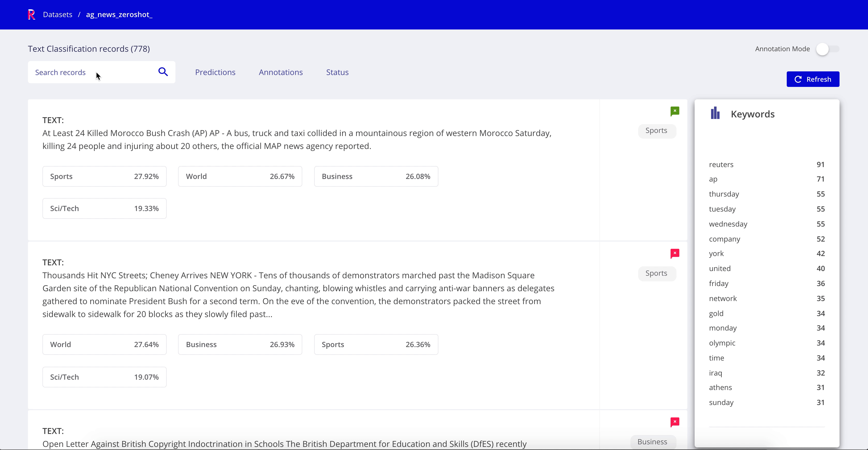Screen dimensions: 868x450
Task: Click the red flag on third record
Action: pos(675,422)
